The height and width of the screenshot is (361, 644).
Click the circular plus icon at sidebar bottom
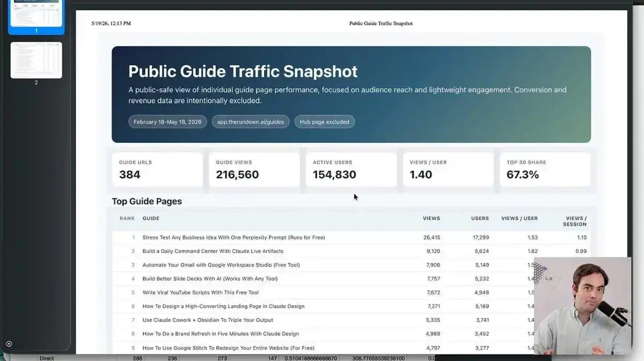coord(9,344)
